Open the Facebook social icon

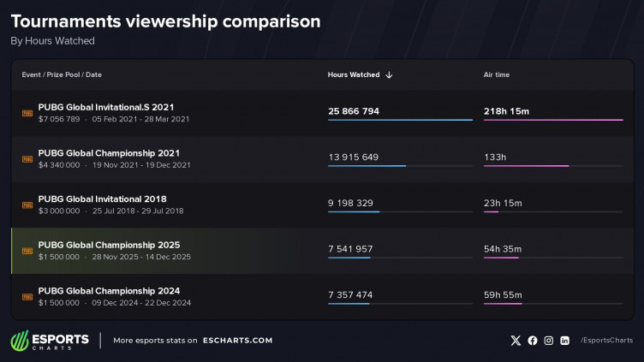coord(533,341)
